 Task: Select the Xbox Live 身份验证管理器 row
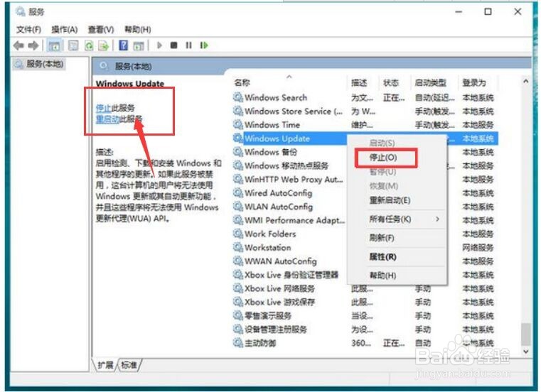365,275
